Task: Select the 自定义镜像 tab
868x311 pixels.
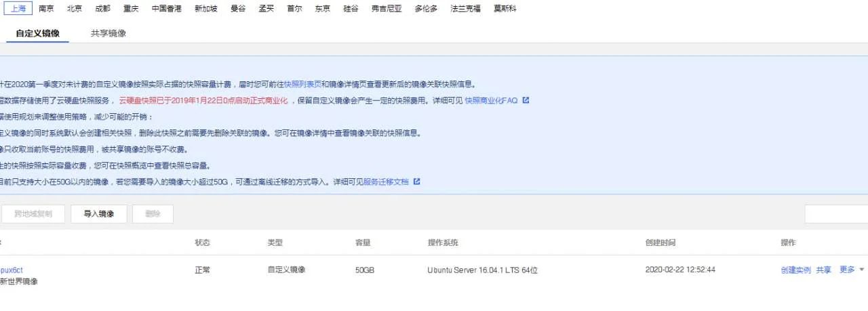Action: tap(38, 33)
